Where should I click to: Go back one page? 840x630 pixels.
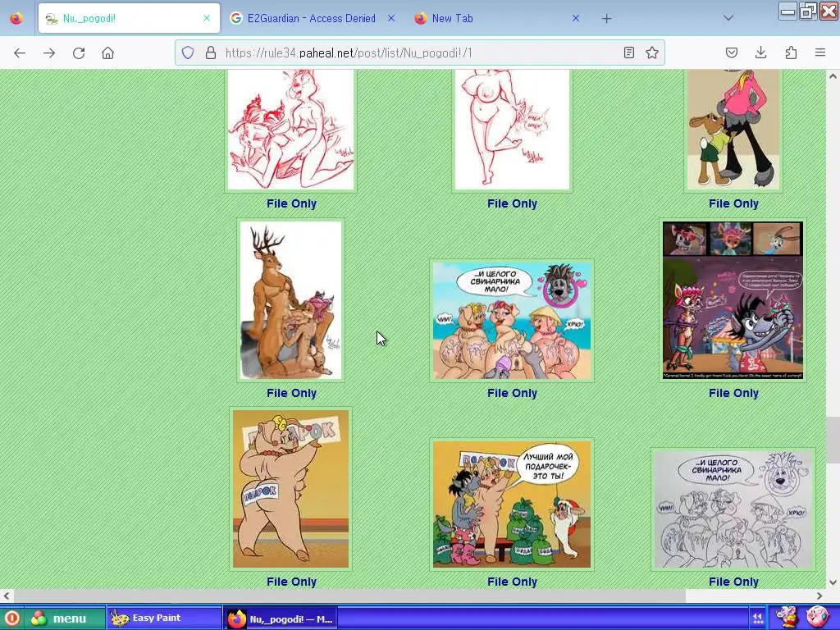[x=20, y=53]
